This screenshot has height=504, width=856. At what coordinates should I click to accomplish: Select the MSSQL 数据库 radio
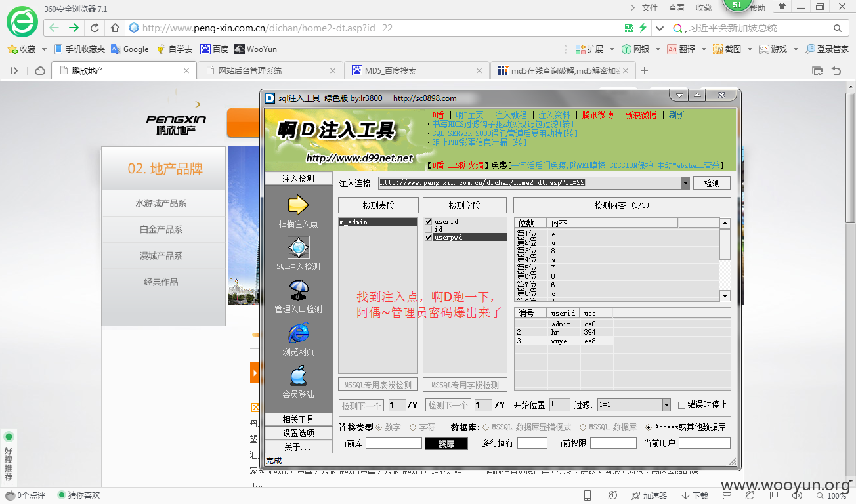click(583, 427)
